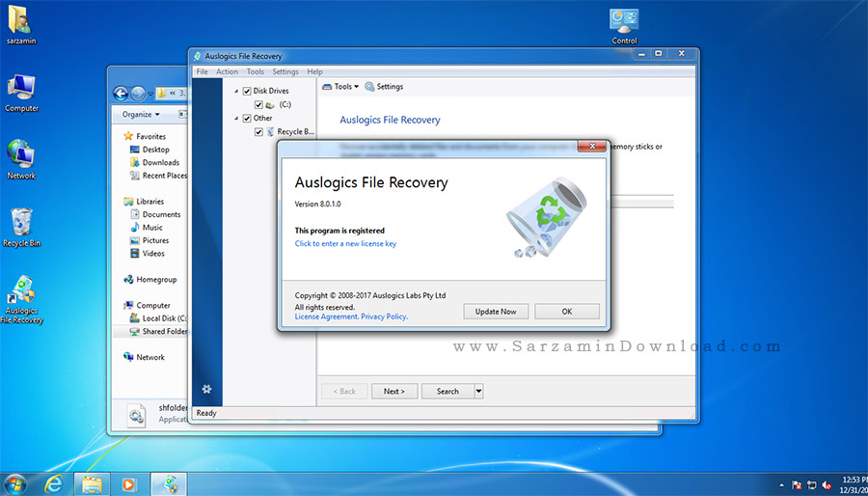
Task: Click the network icon in system tray
Action: tap(812, 484)
